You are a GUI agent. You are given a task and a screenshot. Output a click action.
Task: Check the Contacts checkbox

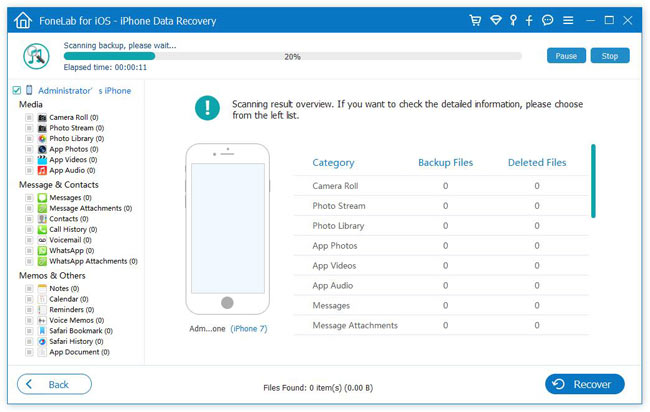[29, 219]
